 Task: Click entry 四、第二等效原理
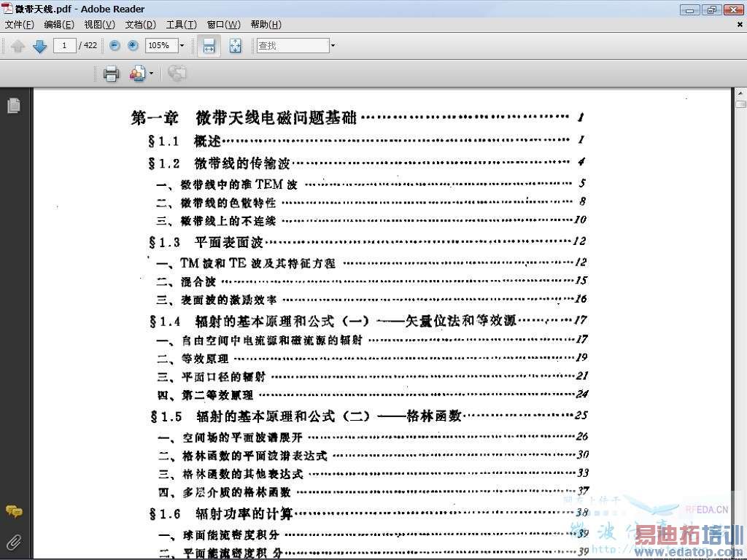click(205, 394)
